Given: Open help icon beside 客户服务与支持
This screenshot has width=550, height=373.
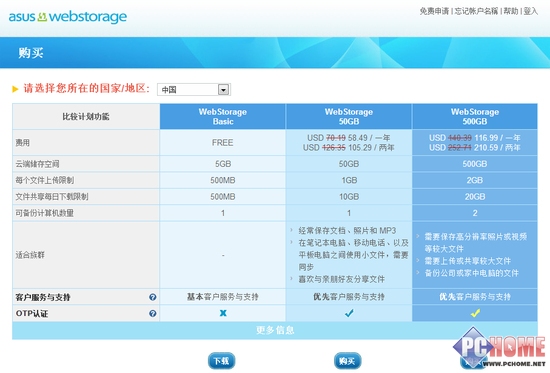Looking at the screenshot, I should 153,297.
